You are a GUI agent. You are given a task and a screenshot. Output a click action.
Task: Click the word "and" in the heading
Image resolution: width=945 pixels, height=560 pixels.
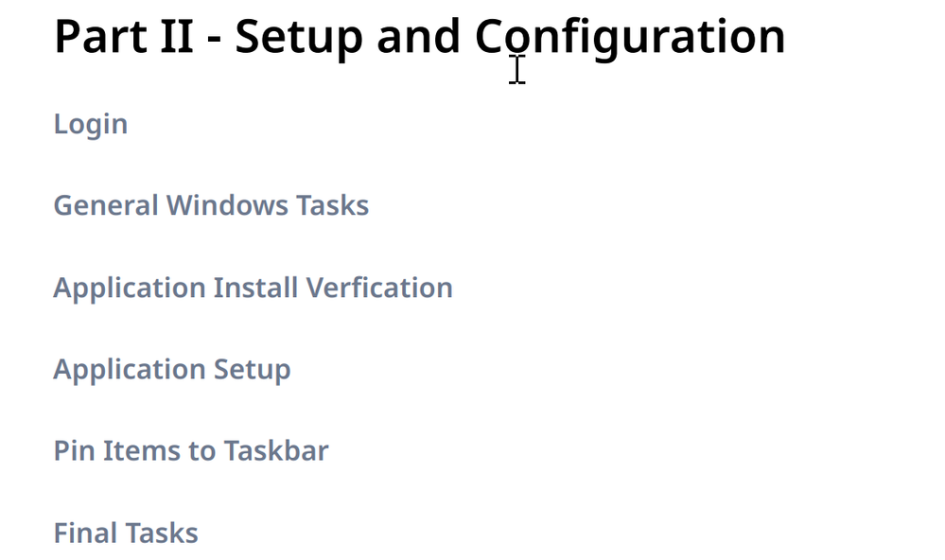point(418,36)
